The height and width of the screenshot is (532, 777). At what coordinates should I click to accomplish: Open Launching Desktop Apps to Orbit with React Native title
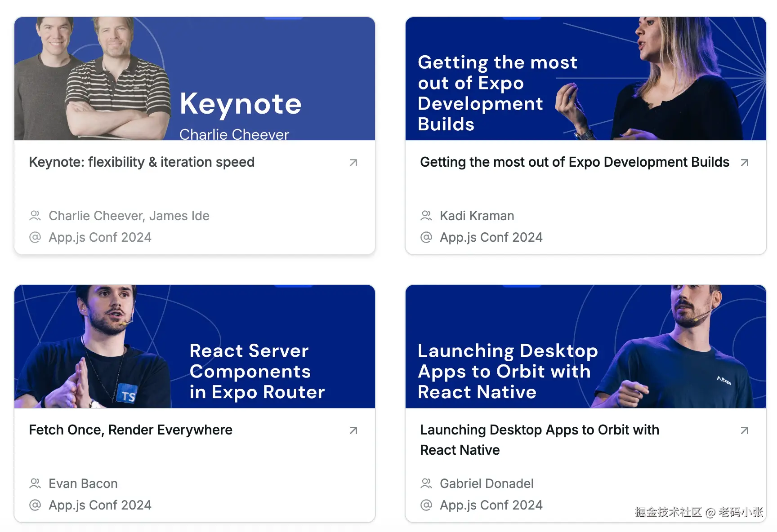click(540, 440)
